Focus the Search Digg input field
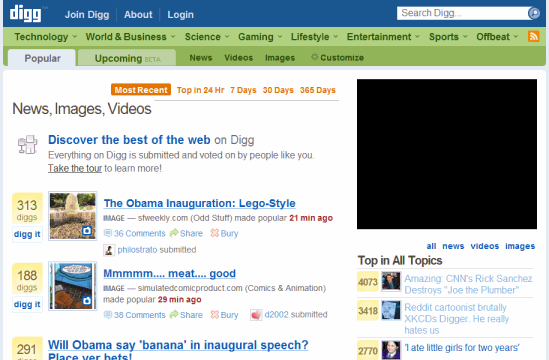 pyautogui.click(x=462, y=13)
